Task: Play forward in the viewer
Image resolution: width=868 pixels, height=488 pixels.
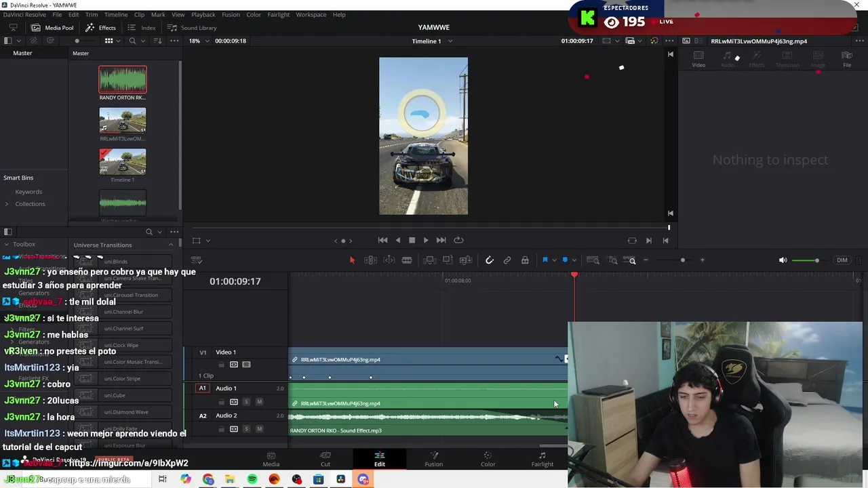Action: 426,240
